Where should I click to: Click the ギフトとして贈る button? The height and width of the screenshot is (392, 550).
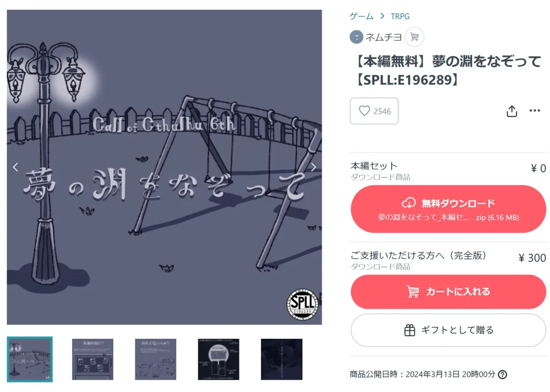(x=448, y=330)
